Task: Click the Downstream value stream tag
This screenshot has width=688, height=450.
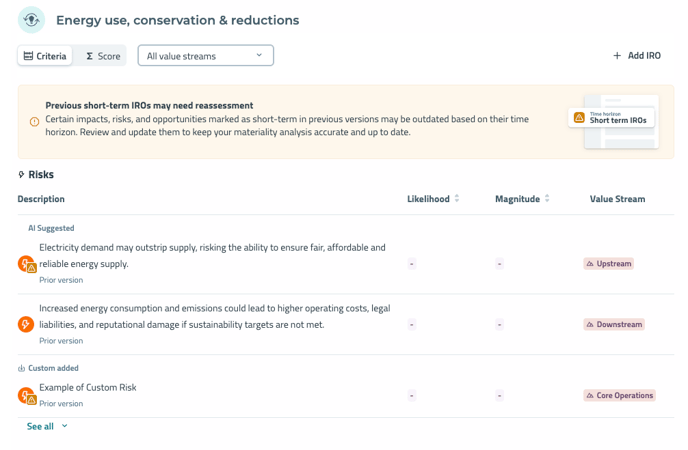Action: 614,325
